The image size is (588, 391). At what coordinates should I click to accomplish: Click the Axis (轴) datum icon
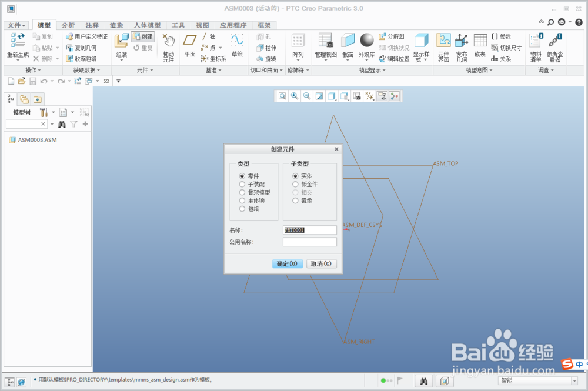(x=205, y=36)
